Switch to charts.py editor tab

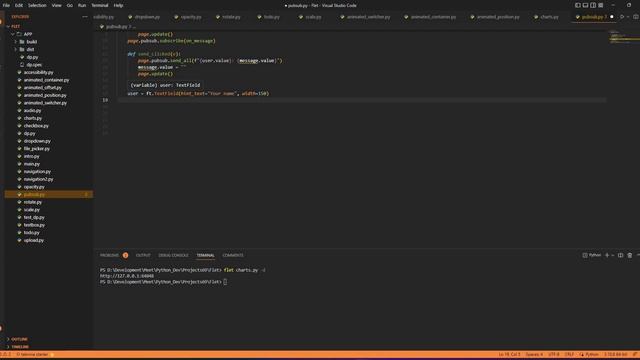coord(549,17)
